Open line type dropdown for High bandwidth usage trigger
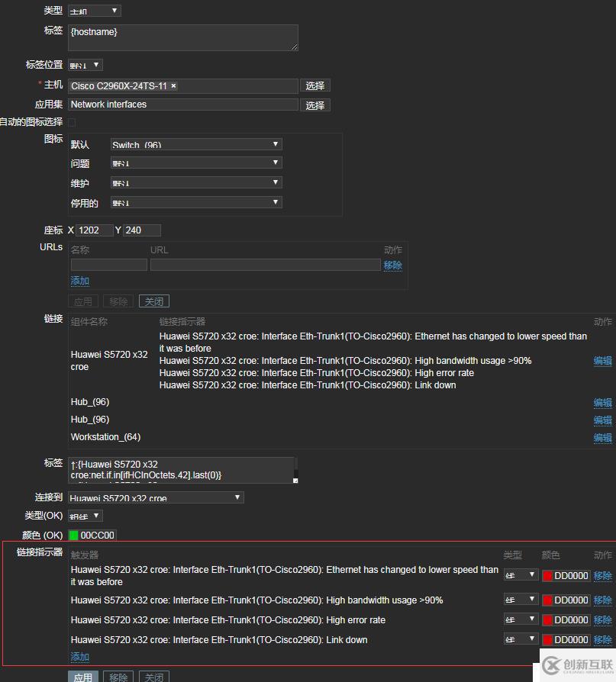616x682 pixels. pos(521,600)
